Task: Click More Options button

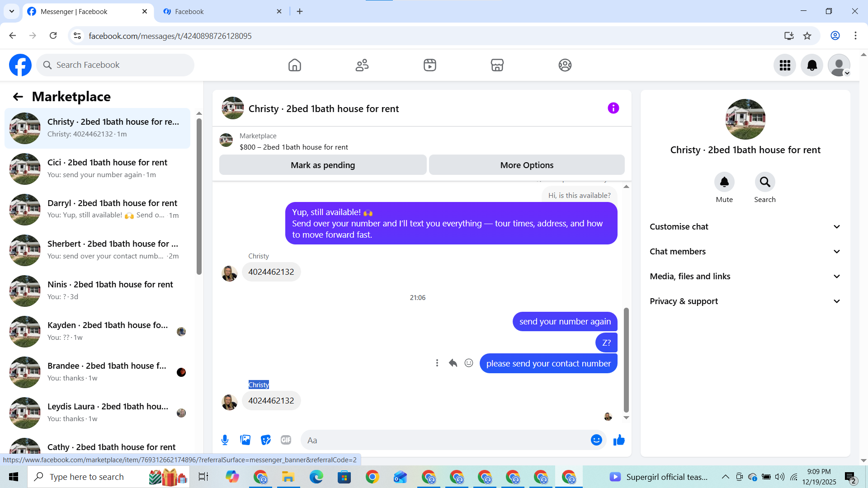Action: (x=526, y=165)
